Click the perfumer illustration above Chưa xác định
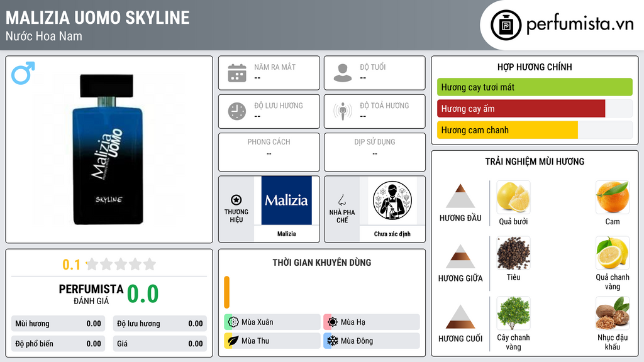The width and height of the screenshot is (644, 362). [392, 200]
